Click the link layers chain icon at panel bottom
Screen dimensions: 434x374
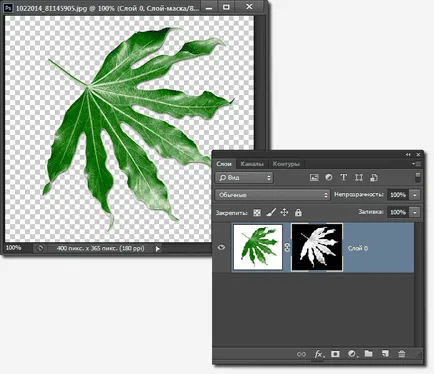pos(301,354)
